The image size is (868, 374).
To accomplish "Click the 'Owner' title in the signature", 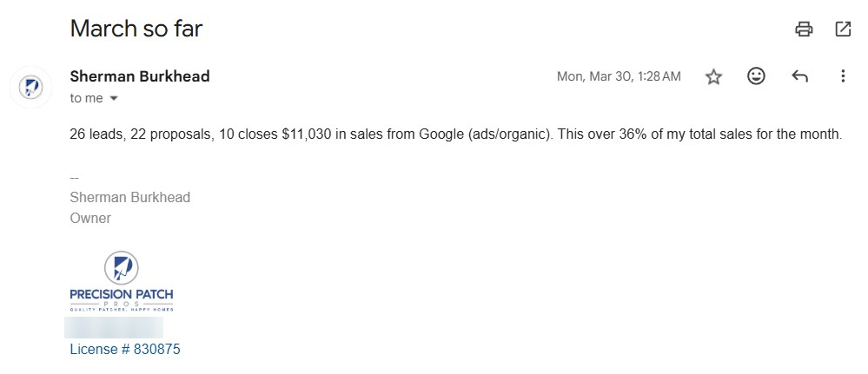I will (x=90, y=218).
